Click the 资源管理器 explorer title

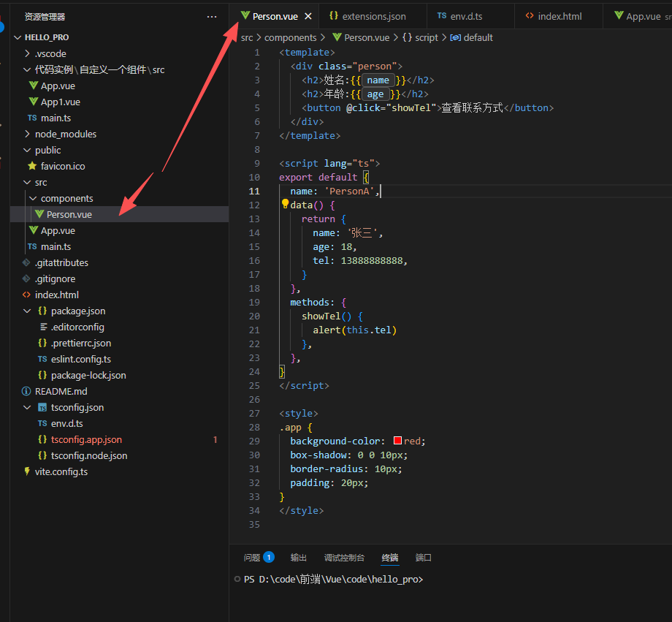pos(45,17)
